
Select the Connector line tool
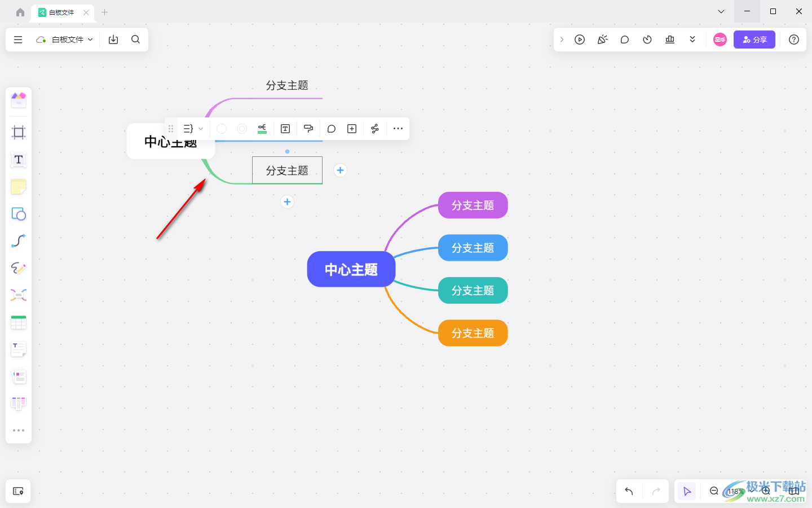coord(19,241)
